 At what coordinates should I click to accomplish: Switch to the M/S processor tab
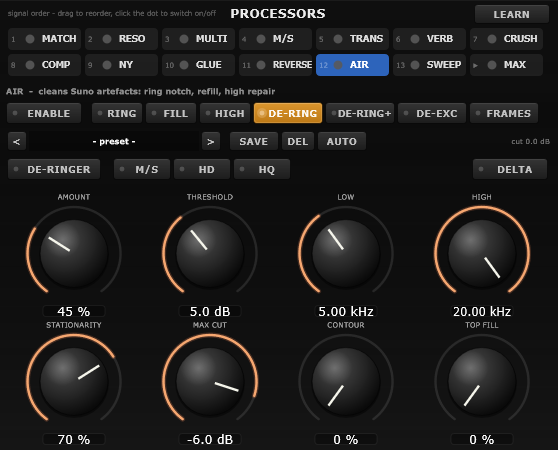pyautogui.click(x=275, y=39)
